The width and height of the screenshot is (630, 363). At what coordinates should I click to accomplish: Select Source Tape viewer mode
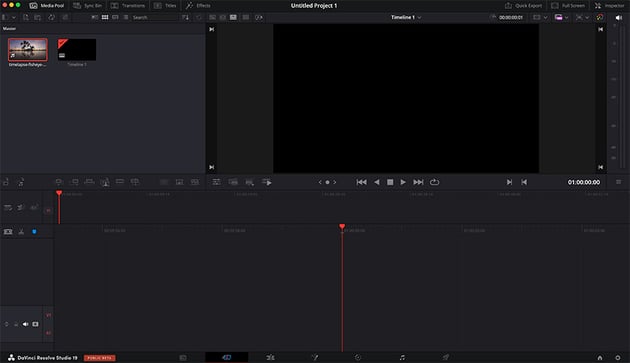tap(223, 18)
